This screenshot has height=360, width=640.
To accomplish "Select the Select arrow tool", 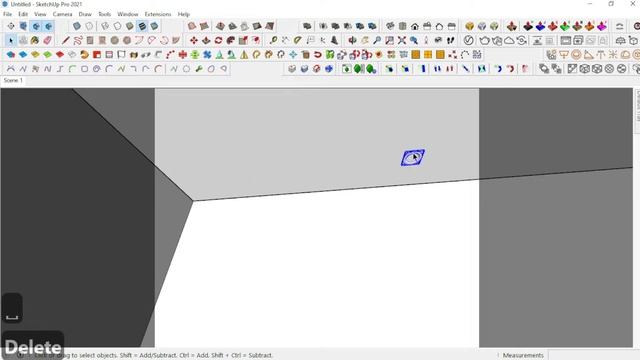I will pyautogui.click(x=11, y=40).
